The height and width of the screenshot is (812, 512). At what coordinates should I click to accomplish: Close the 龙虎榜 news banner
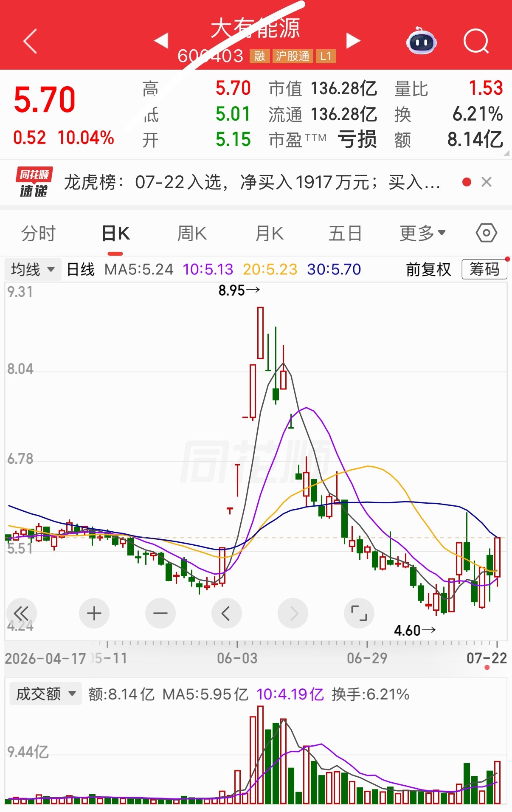coord(487,182)
